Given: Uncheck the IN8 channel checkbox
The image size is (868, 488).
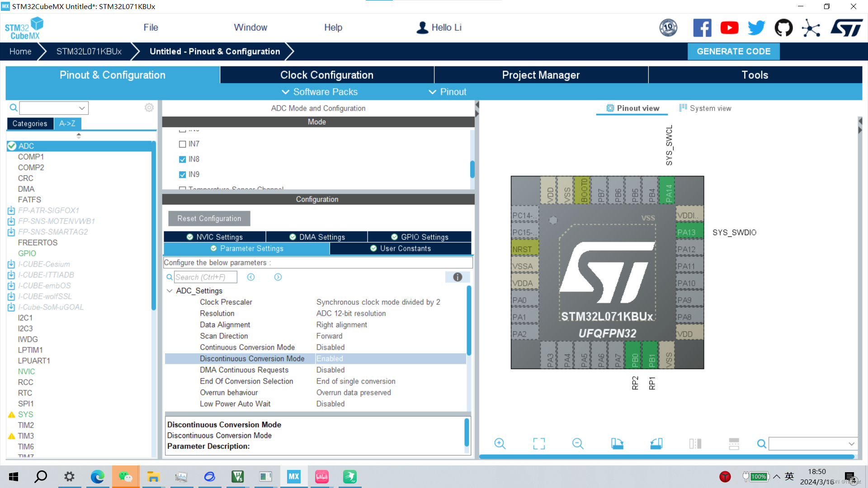Looking at the screenshot, I should (183, 160).
